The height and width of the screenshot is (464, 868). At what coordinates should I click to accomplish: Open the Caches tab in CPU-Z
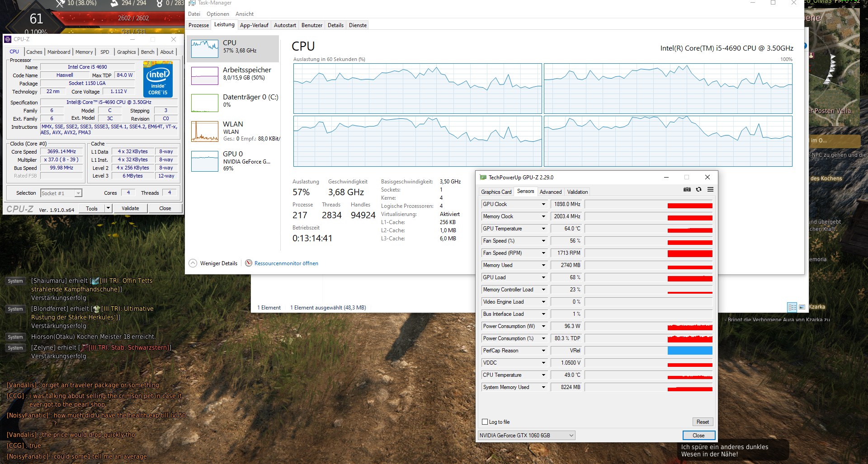coord(34,52)
